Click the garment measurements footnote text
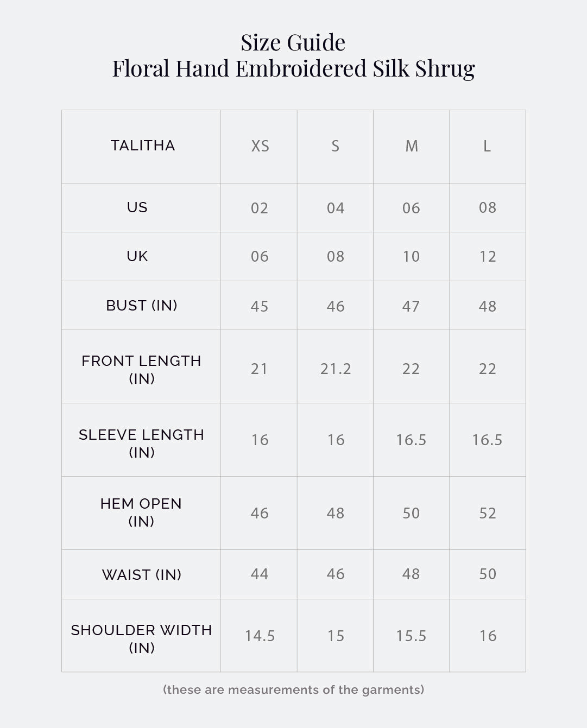The height and width of the screenshot is (728, 587). point(293,689)
